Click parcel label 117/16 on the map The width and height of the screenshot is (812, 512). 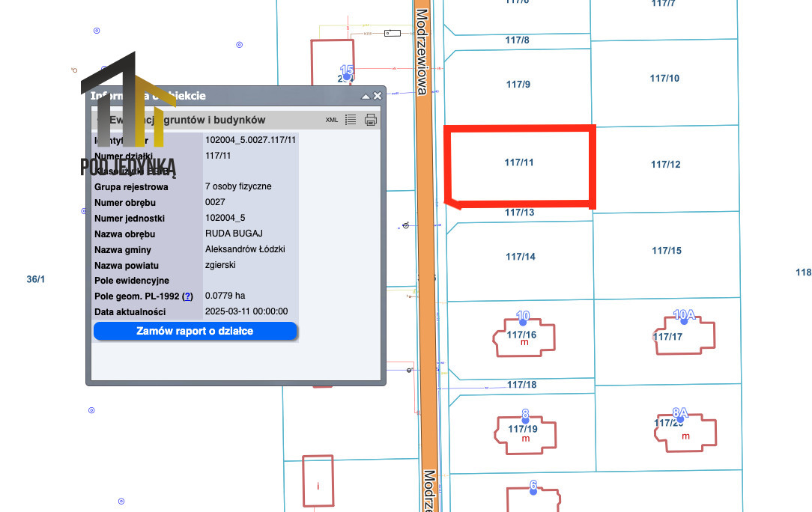tap(521, 335)
